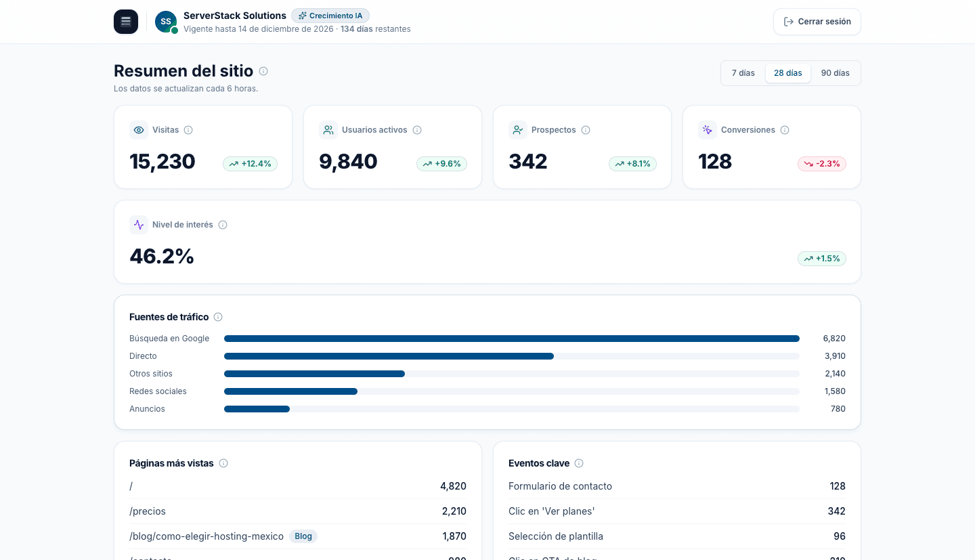Click the 15,230 visits value
The image size is (975, 560).
(x=162, y=162)
